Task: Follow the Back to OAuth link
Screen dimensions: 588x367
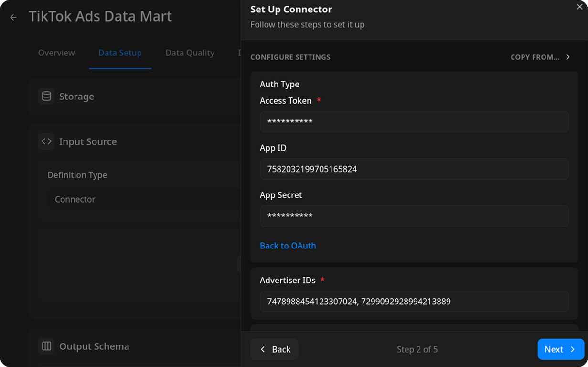Action: pos(288,246)
